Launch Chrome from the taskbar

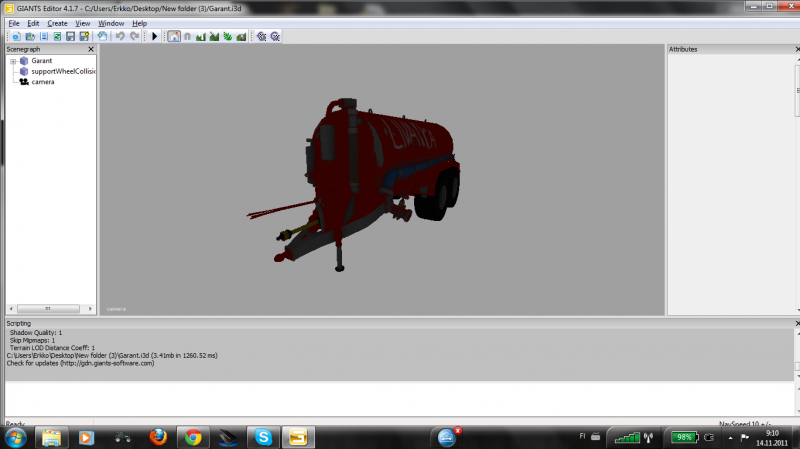tap(193, 438)
